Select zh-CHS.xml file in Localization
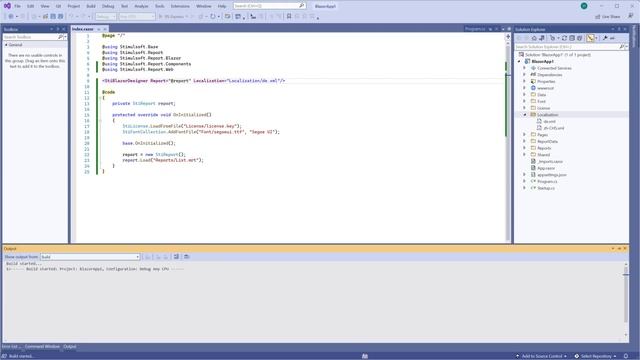Viewport: 640px width, 360px height. pyautogui.click(x=553, y=128)
